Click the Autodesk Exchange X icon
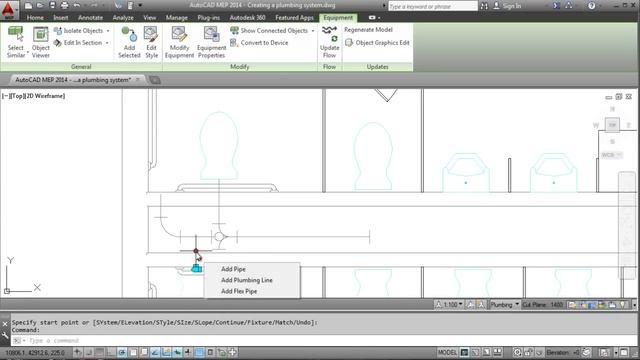The image size is (640, 360). tap(556, 6)
